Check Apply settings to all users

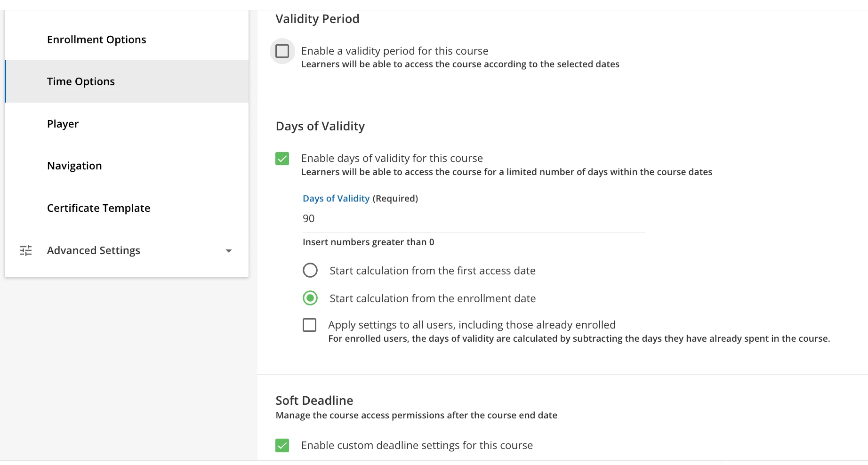(309, 325)
